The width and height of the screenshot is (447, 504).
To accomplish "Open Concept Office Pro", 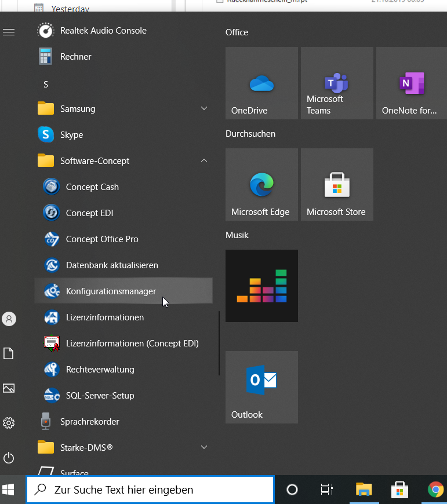I will [101, 239].
